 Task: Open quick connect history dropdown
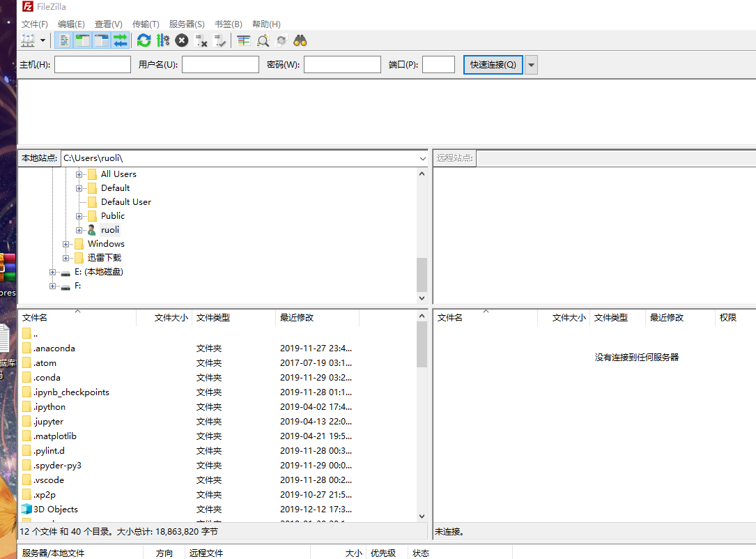(532, 65)
